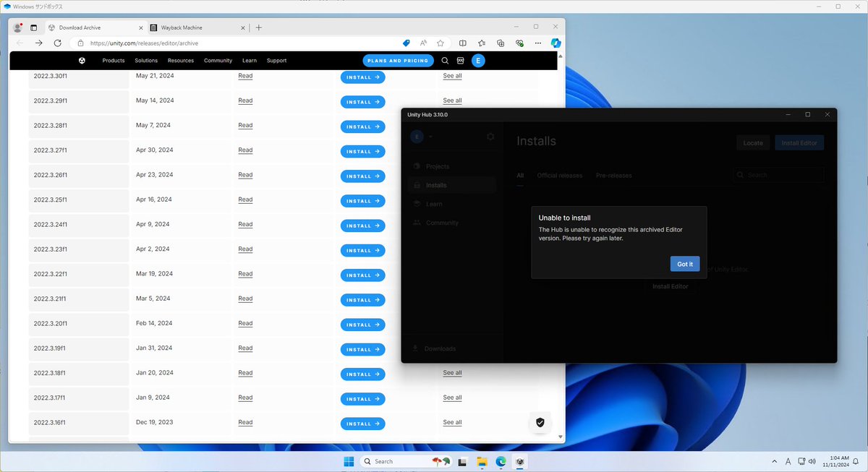This screenshot has height=472, width=868.
Task: Open Unity Hub preferences gear icon
Action: (x=490, y=136)
